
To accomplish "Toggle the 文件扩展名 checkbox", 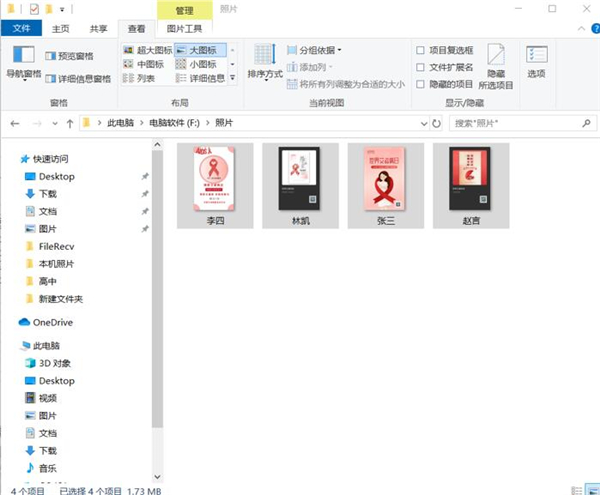I will [x=421, y=67].
